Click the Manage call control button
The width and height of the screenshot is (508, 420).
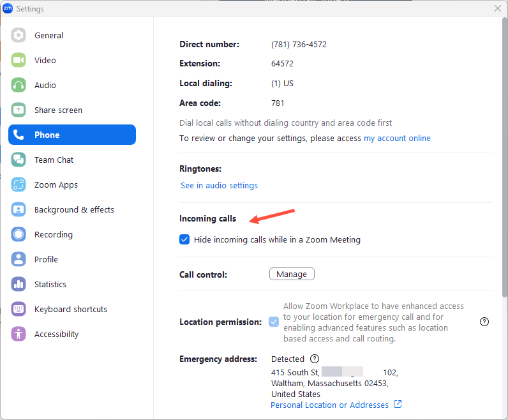292,274
